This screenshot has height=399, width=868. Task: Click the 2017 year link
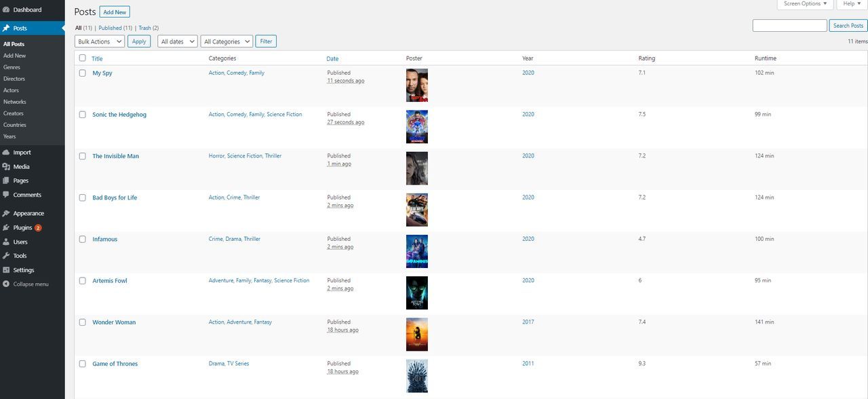[528, 322]
